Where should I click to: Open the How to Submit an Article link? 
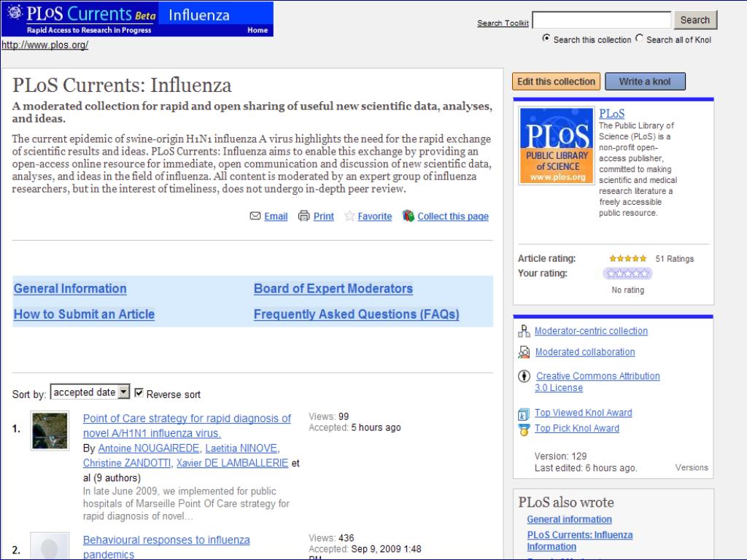coord(84,314)
